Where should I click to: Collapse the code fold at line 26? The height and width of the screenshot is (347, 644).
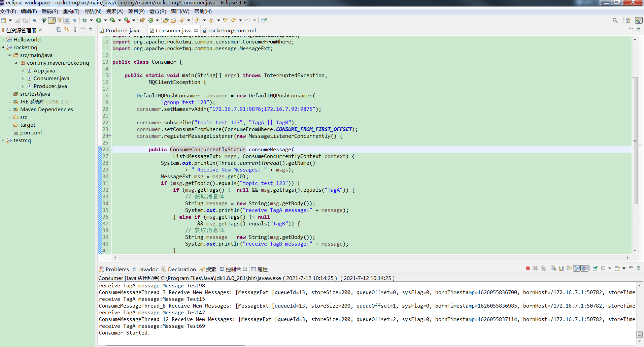pos(110,149)
